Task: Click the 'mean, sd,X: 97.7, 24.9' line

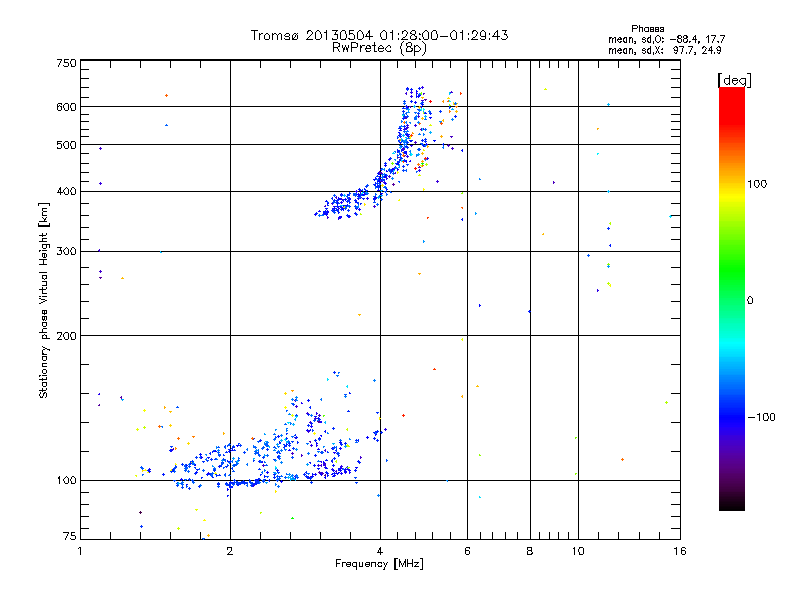Action: 664,50
